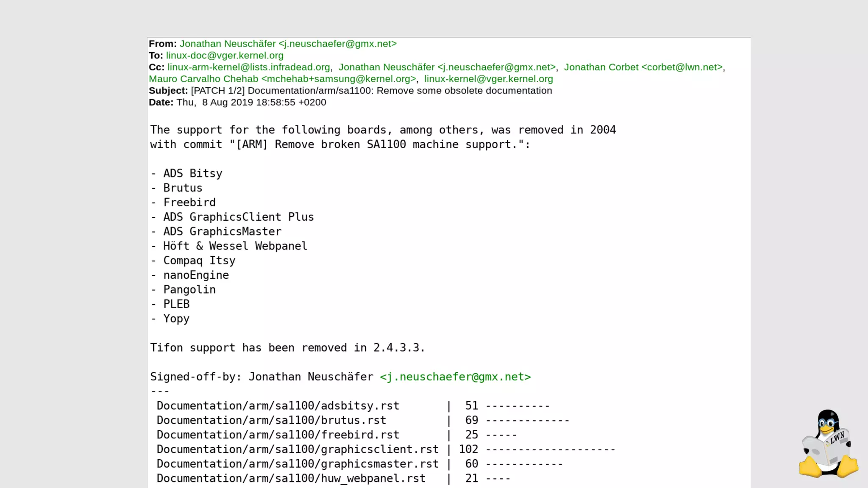The width and height of the screenshot is (868, 488).
Task: Open linux-kernel@vger.kernel.org Cc link
Action: (x=488, y=79)
